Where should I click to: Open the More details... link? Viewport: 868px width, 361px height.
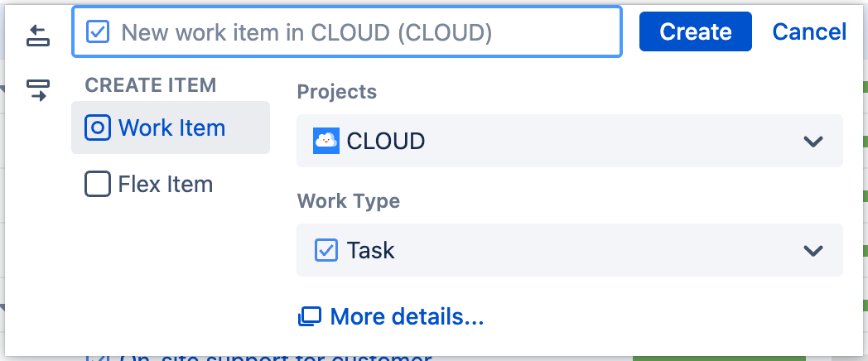click(406, 316)
